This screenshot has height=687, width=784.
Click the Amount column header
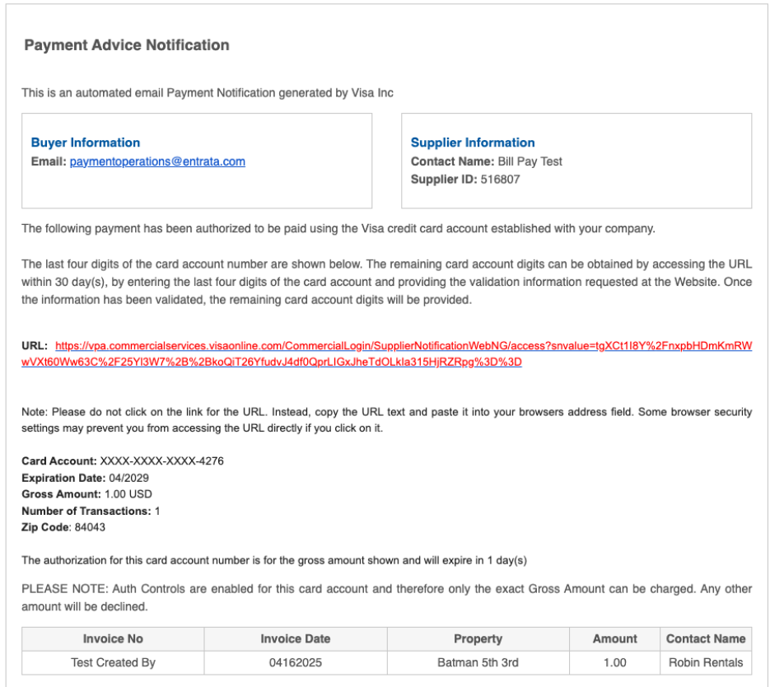(614, 638)
